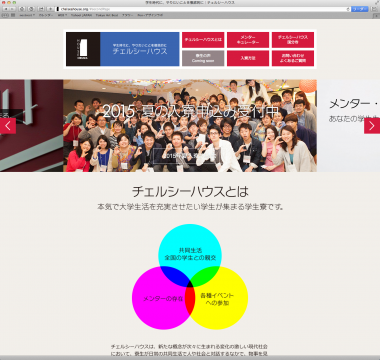Toggle full screen with top-right arrows icon
Image resolution: width=380 pixels, height=360 pixels.
[x=376, y=2]
